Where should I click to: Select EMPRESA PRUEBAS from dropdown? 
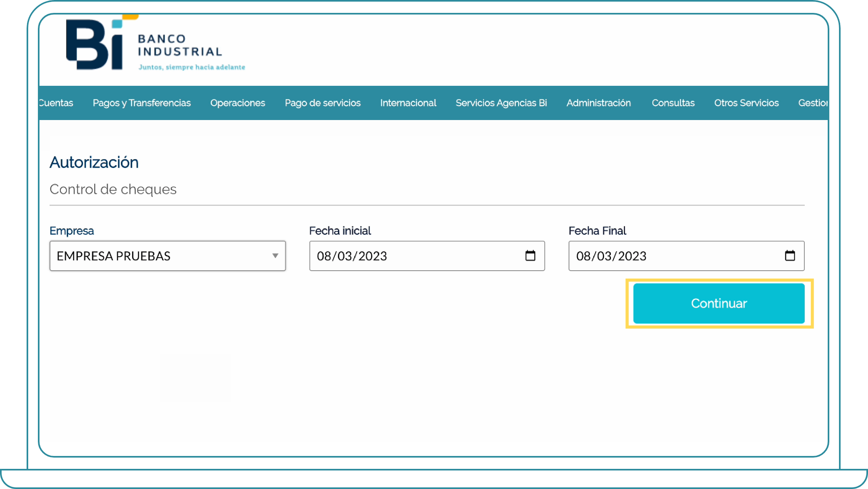(x=167, y=255)
